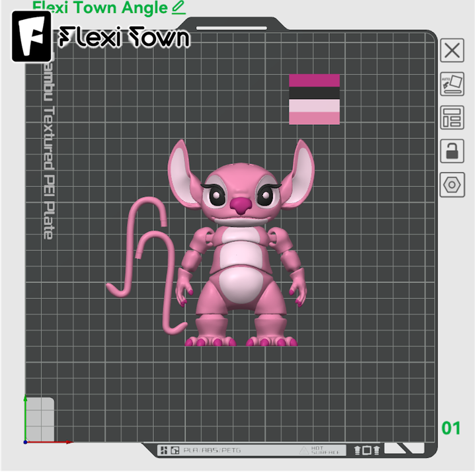The image size is (476, 476).
Task: Click the Bambu Textured PEI Plate label
Action: pyautogui.click(x=48, y=152)
